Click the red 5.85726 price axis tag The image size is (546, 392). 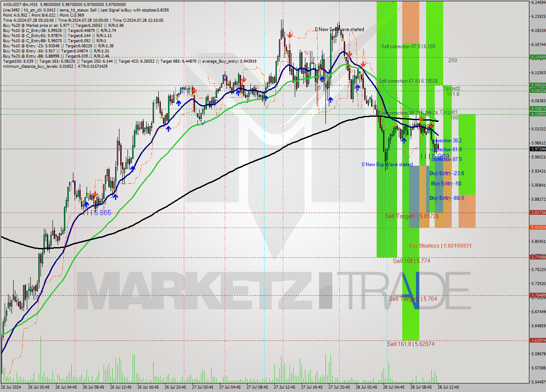point(537,212)
